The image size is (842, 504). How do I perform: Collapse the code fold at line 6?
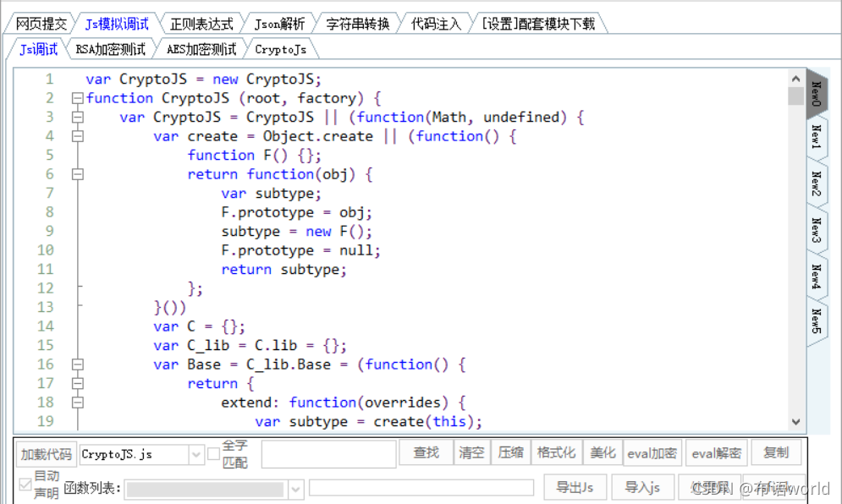pyautogui.click(x=78, y=174)
